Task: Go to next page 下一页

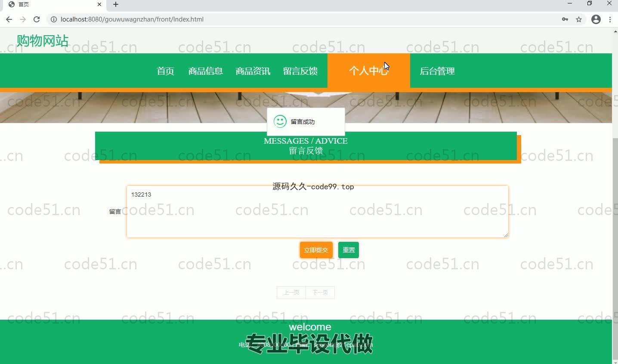Action: tap(320, 293)
